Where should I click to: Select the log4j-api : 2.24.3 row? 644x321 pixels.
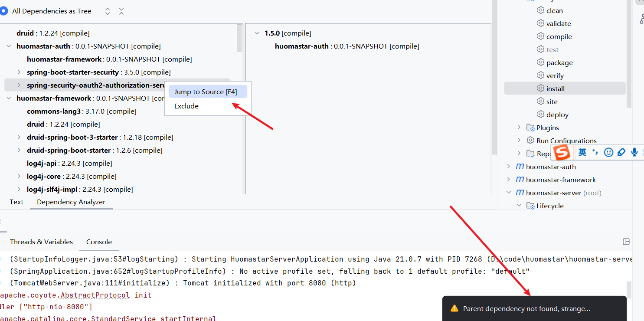pos(69,163)
